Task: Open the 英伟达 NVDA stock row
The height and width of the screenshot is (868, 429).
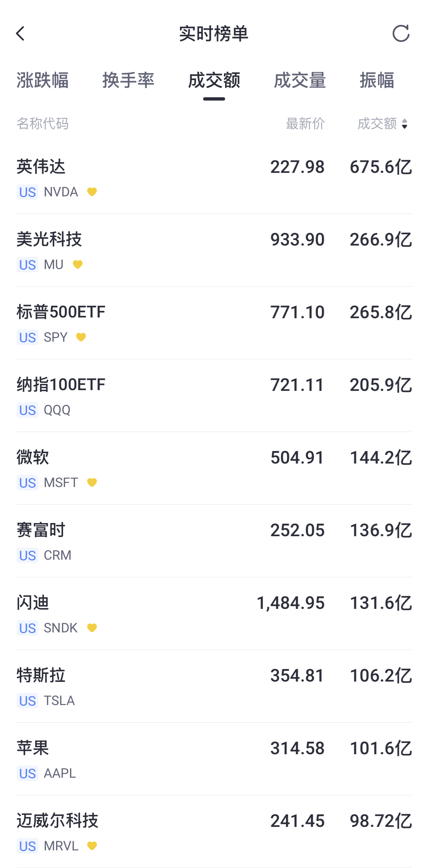Action: coord(214,178)
